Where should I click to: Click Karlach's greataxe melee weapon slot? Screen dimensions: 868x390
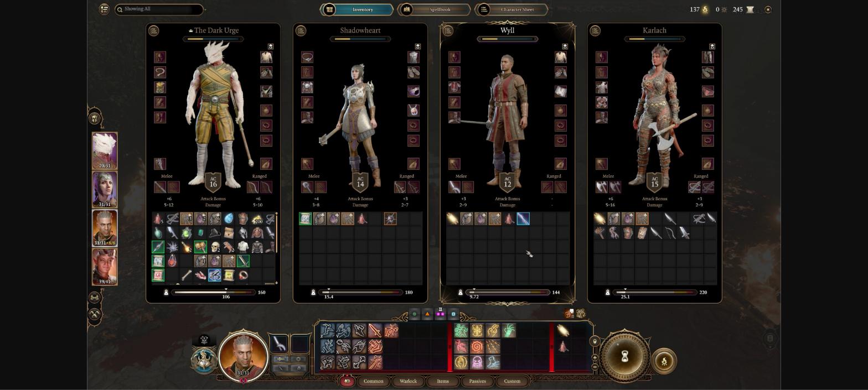602,187
